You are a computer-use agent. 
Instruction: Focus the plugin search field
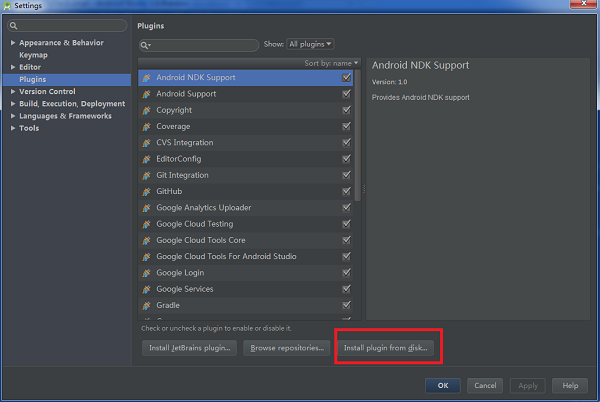point(199,46)
